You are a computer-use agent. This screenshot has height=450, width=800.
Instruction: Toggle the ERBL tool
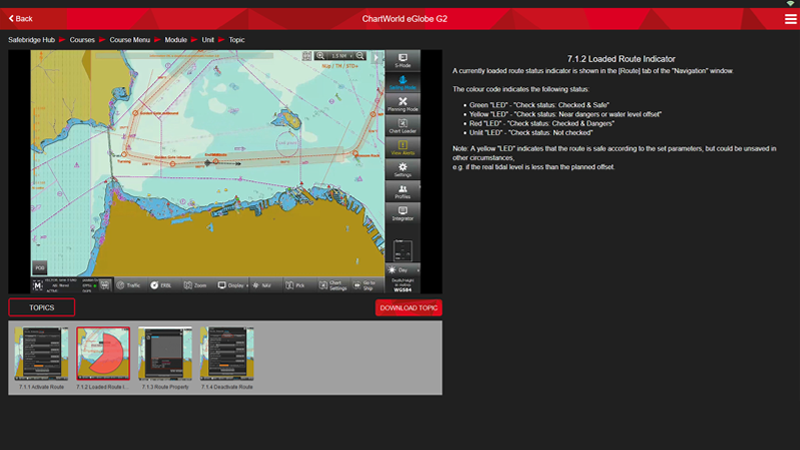click(161, 286)
